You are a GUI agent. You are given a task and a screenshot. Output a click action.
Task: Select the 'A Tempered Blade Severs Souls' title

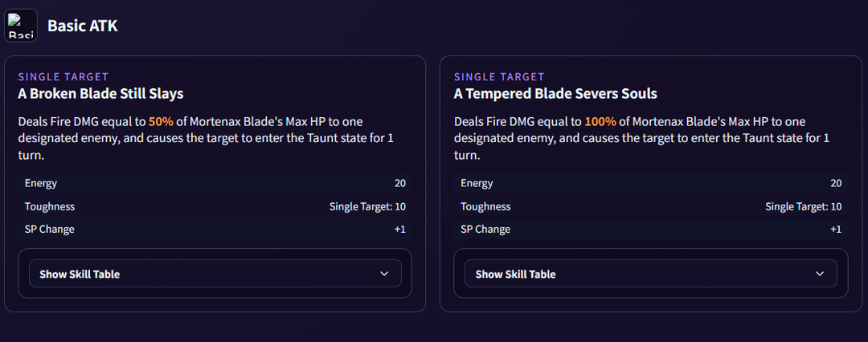pyautogui.click(x=555, y=94)
